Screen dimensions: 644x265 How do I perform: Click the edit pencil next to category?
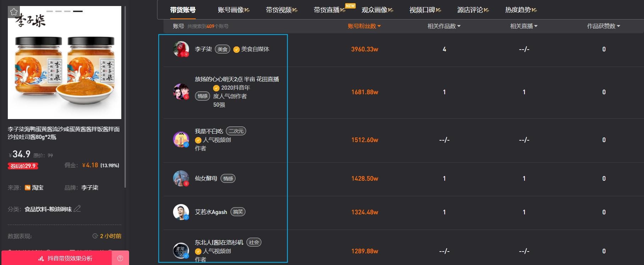pos(77,209)
